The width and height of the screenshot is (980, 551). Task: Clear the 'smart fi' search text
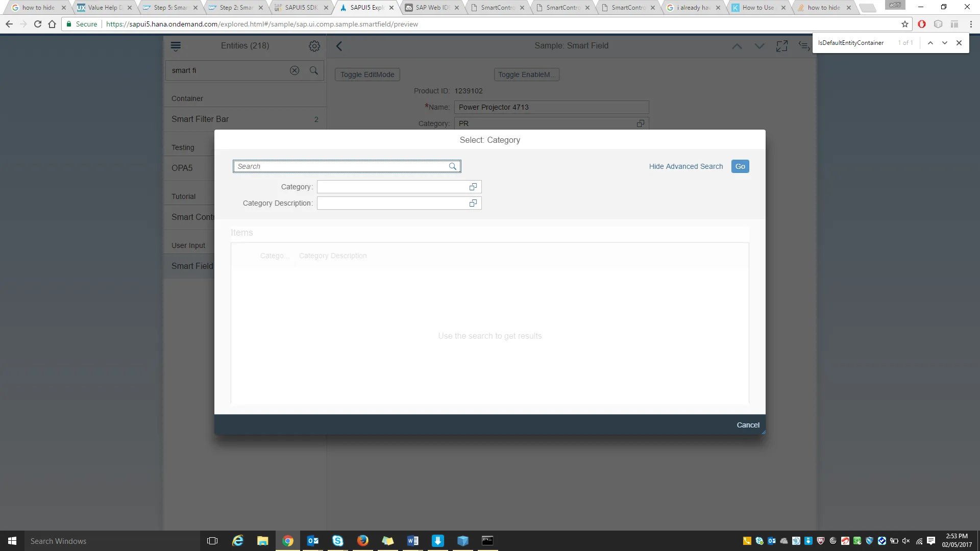click(295, 70)
